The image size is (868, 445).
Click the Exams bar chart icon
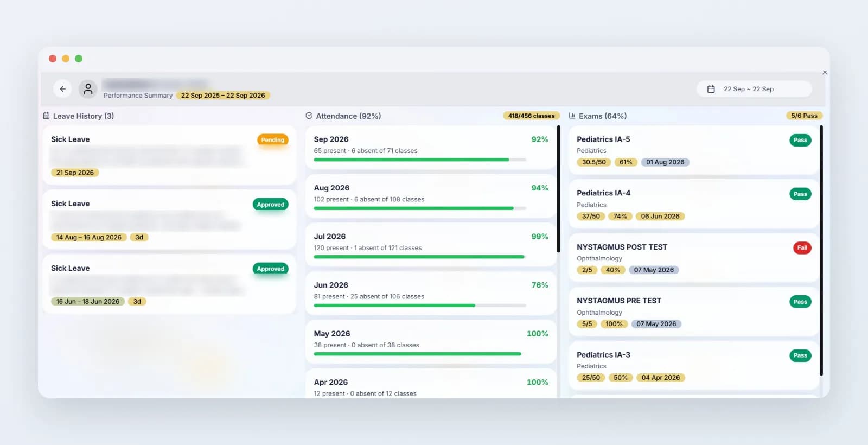pyautogui.click(x=572, y=116)
